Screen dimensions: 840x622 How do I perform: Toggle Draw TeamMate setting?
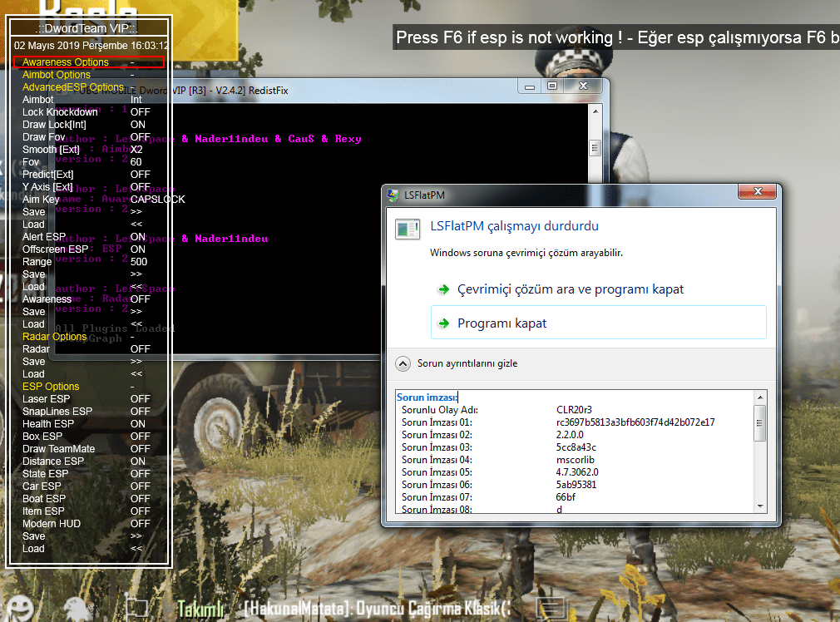pos(88,448)
